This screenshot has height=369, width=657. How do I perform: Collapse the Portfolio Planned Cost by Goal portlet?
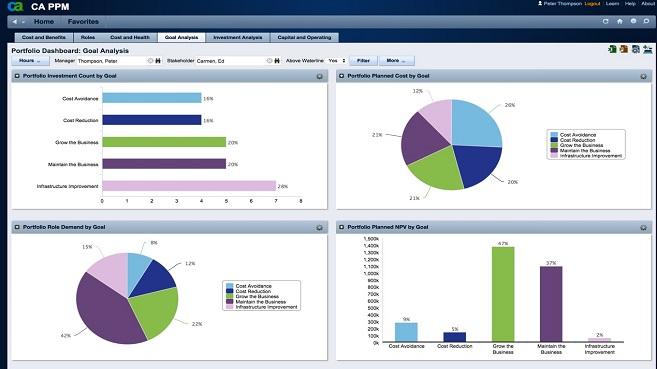341,76
